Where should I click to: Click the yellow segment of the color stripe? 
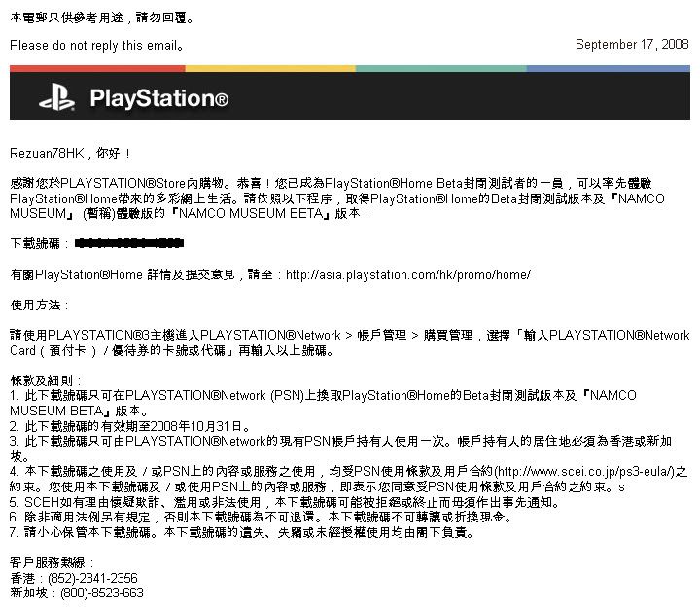coord(270,69)
